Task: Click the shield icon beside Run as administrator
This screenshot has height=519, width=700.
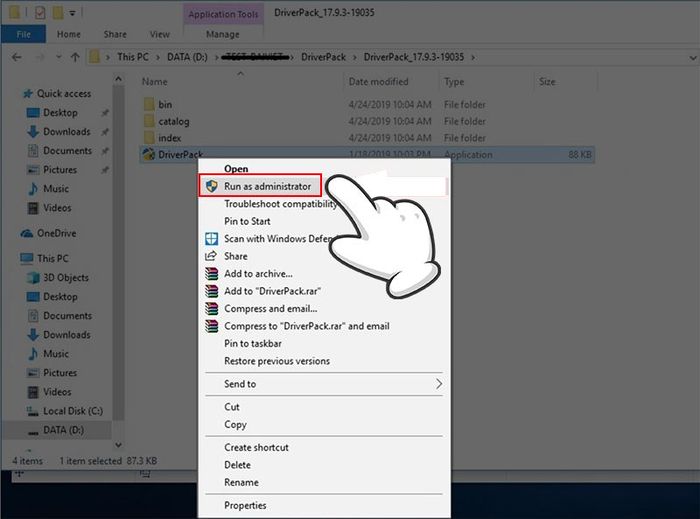Action: (212, 186)
